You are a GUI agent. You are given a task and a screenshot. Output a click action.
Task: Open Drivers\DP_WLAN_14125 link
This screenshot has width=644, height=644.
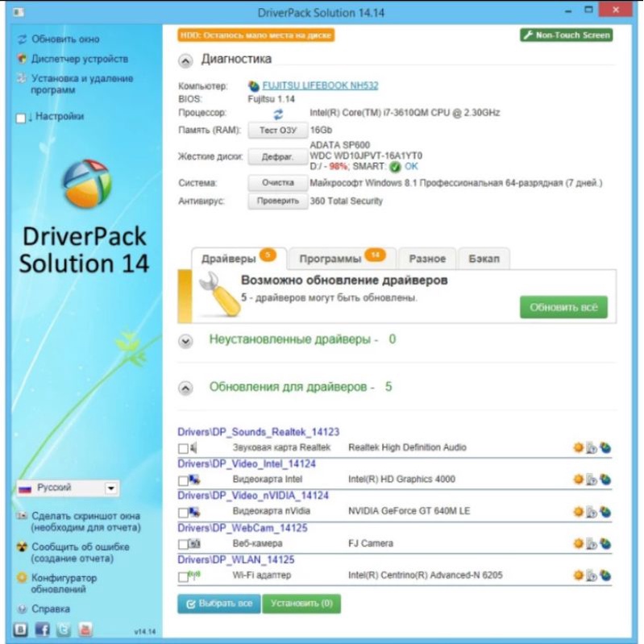(235, 560)
